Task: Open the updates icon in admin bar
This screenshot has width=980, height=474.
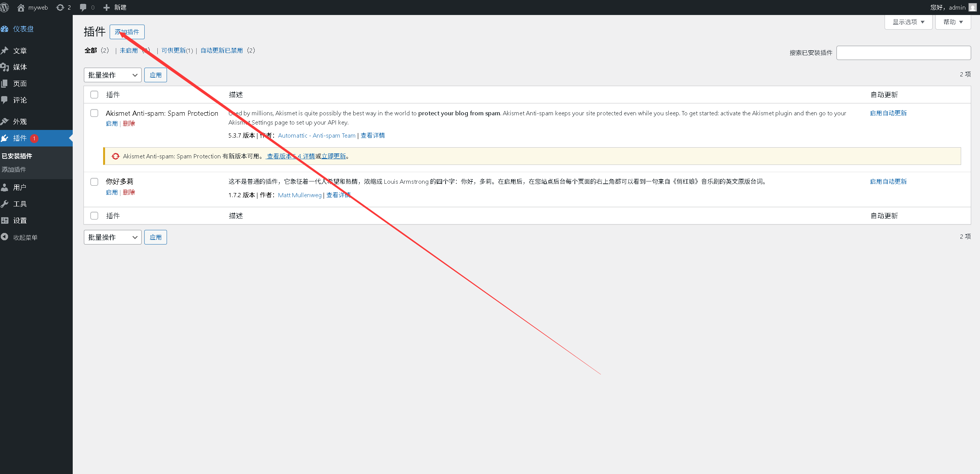Action: click(60, 7)
